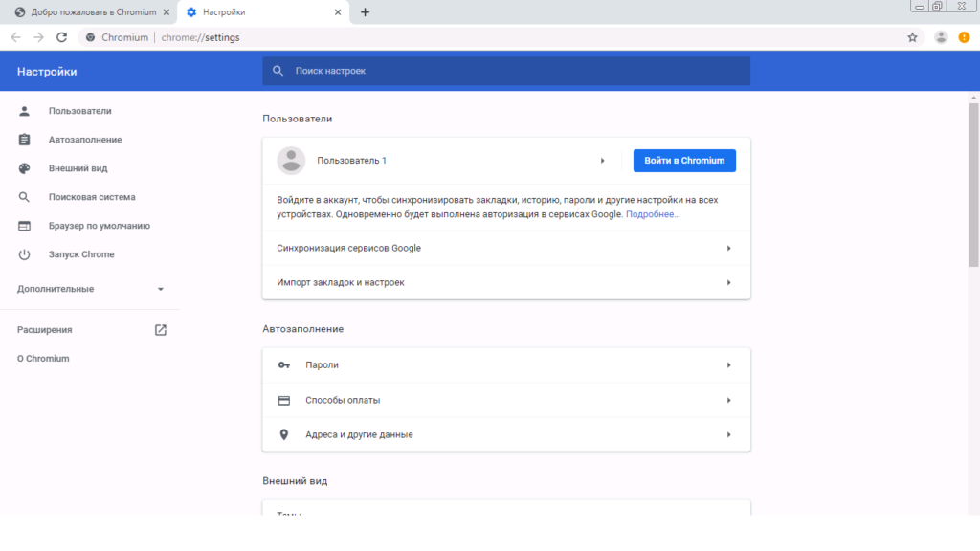Image resolution: width=980 pixels, height=551 pixels.
Task: Click the scrollbar up arrow
Action: click(973, 99)
